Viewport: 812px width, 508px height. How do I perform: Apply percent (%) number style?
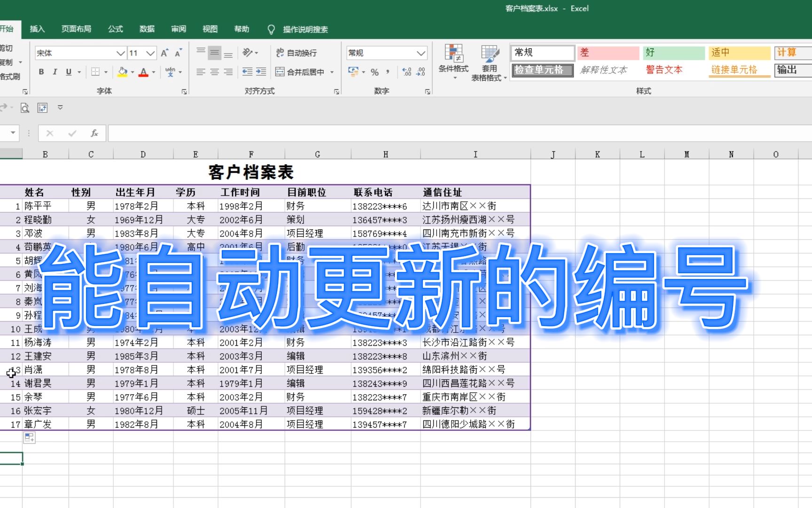click(375, 71)
